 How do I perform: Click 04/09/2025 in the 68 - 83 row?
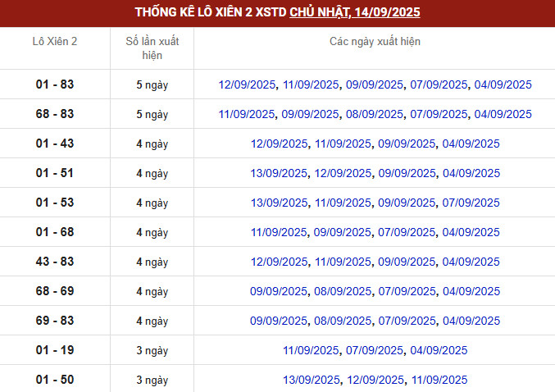(x=503, y=114)
